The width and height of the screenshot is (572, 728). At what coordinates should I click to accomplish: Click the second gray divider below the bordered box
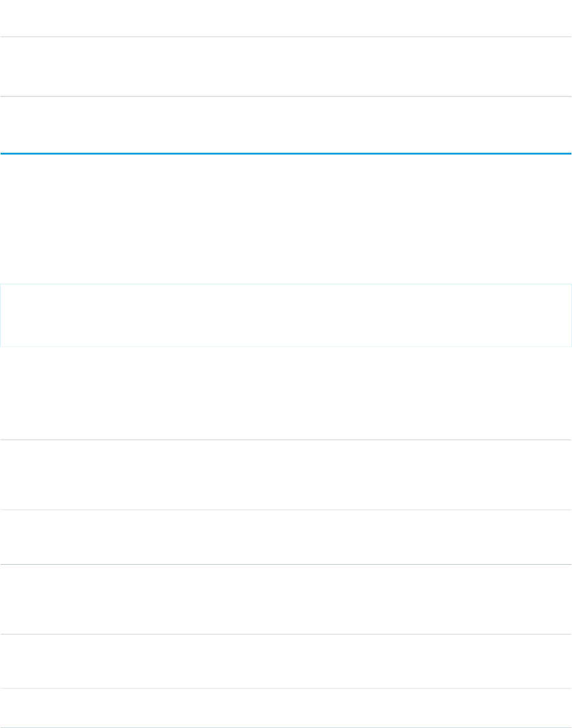point(286,509)
